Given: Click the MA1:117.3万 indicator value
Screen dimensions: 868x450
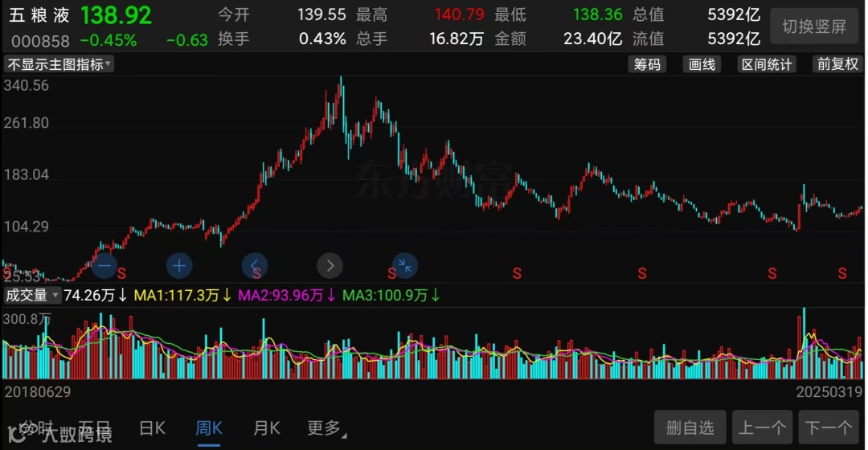Looking at the screenshot, I should (x=177, y=296).
